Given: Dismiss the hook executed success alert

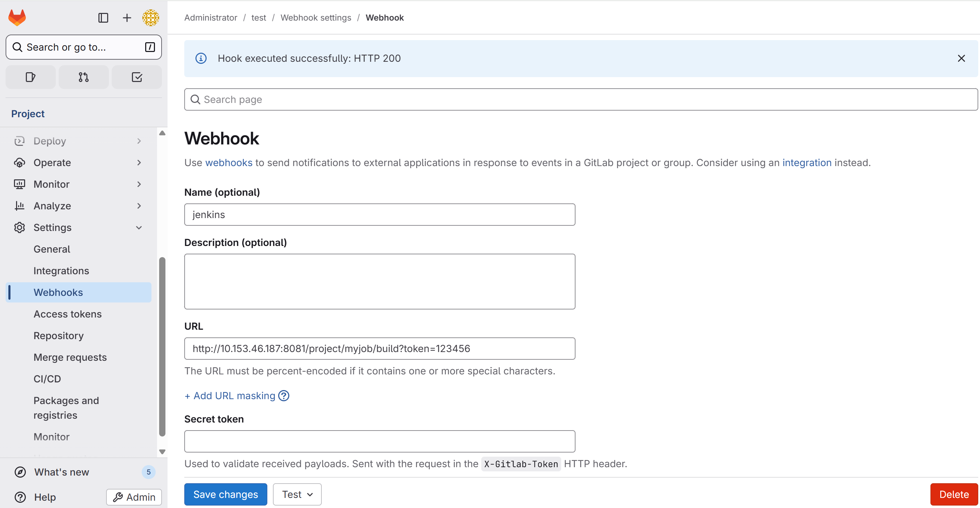Looking at the screenshot, I should point(961,58).
